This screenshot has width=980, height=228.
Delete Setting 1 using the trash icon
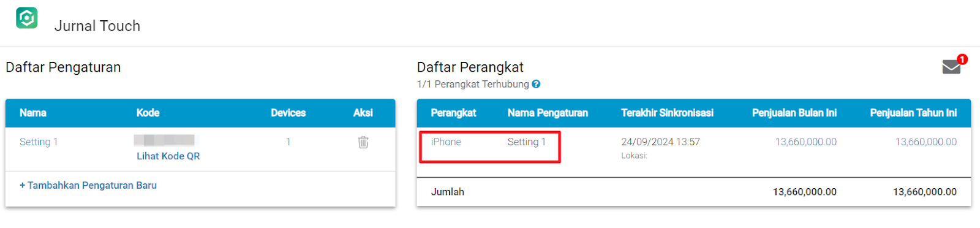point(363,142)
